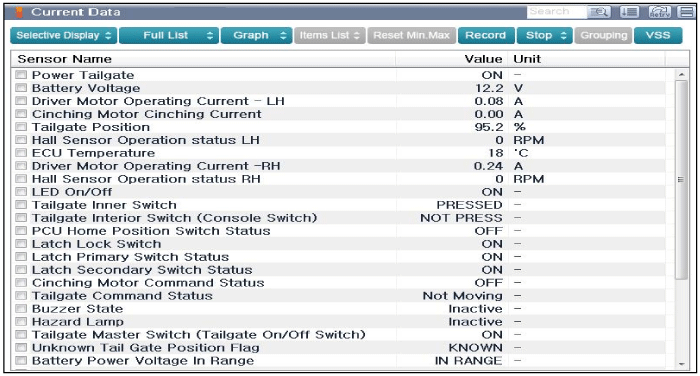
Task: Check the Battery Voltage checkbox
Action: pos(21,88)
